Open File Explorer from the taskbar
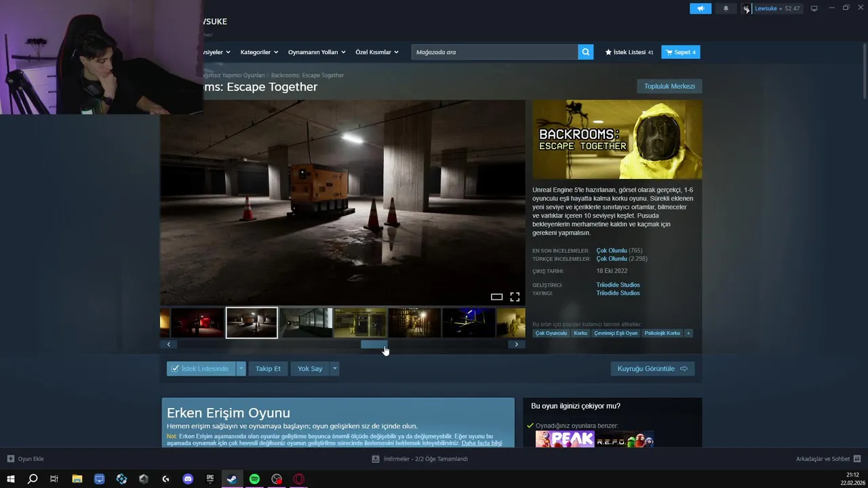This screenshot has width=868, height=488. [x=77, y=479]
